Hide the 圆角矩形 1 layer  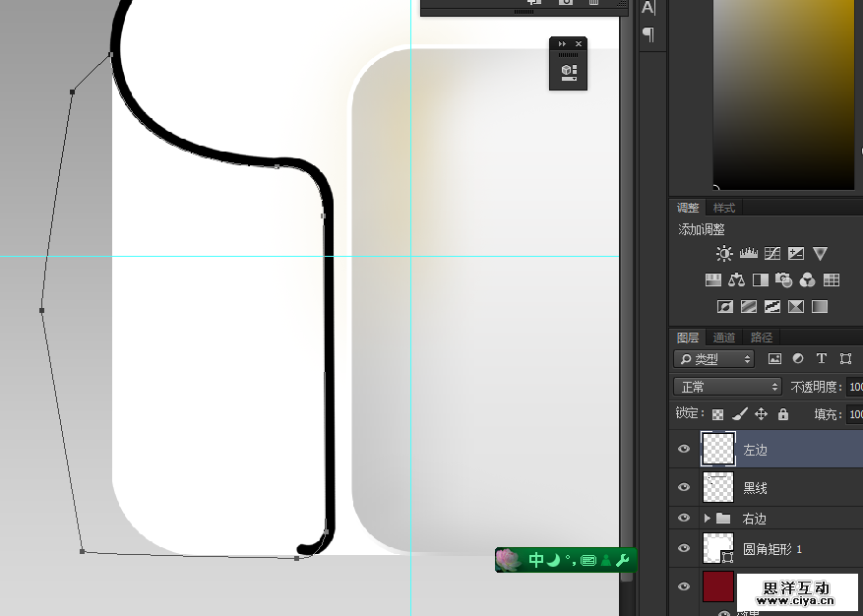pos(684,548)
